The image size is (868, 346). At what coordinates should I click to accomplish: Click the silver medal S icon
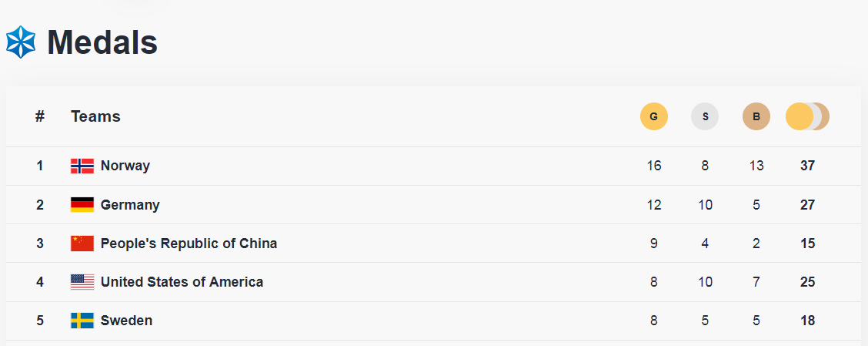coord(705,116)
